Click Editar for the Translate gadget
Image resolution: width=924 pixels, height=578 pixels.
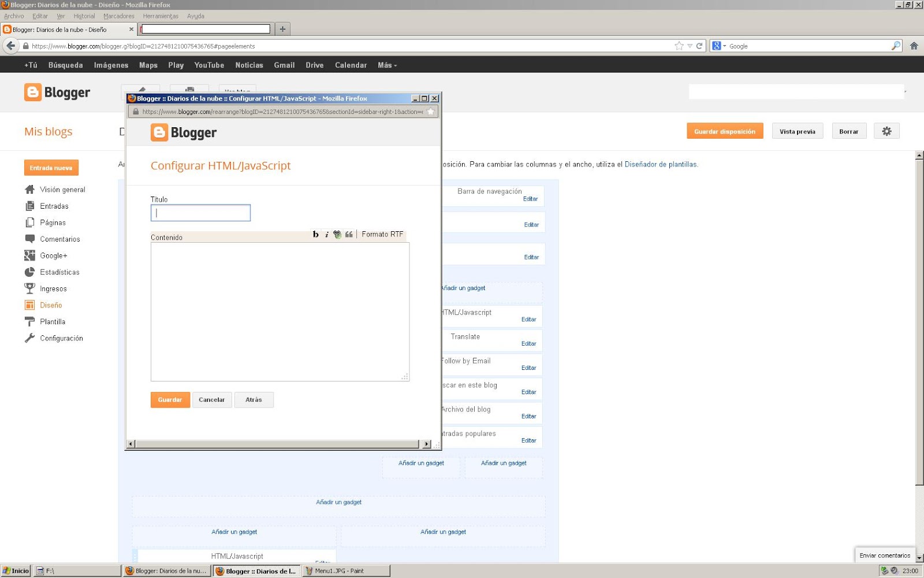529,343
